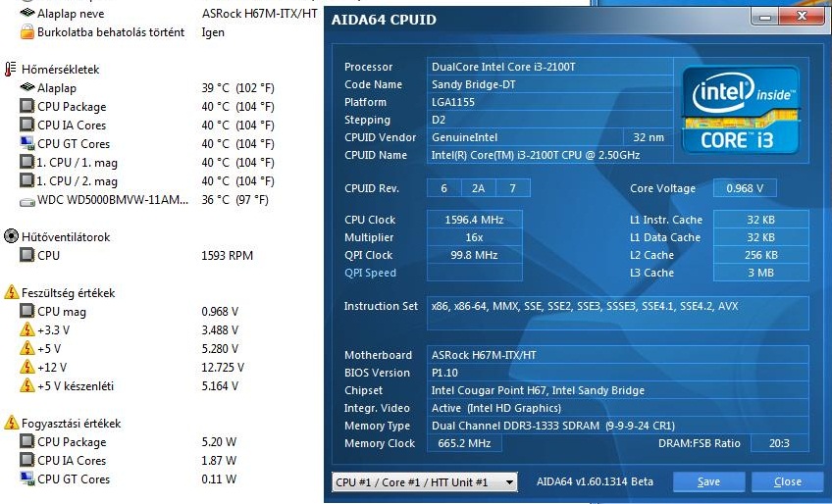This screenshot has height=504, width=832.
Task: Click the Alaplap temperature row icon
Action: click(x=27, y=87)
